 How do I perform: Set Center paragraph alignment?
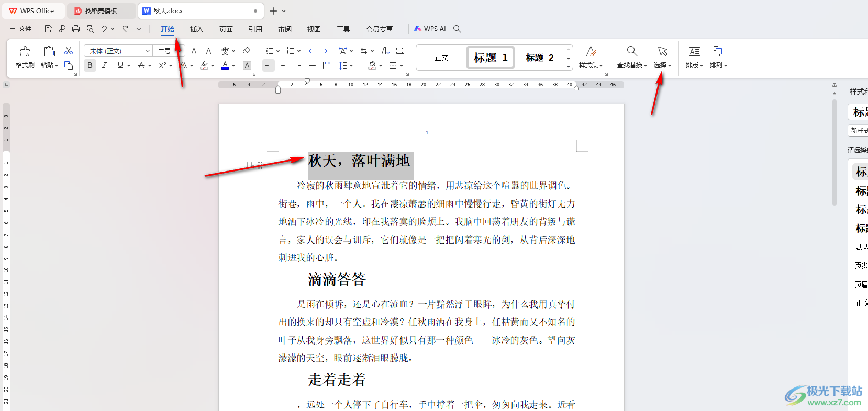(x=283, y=65)
